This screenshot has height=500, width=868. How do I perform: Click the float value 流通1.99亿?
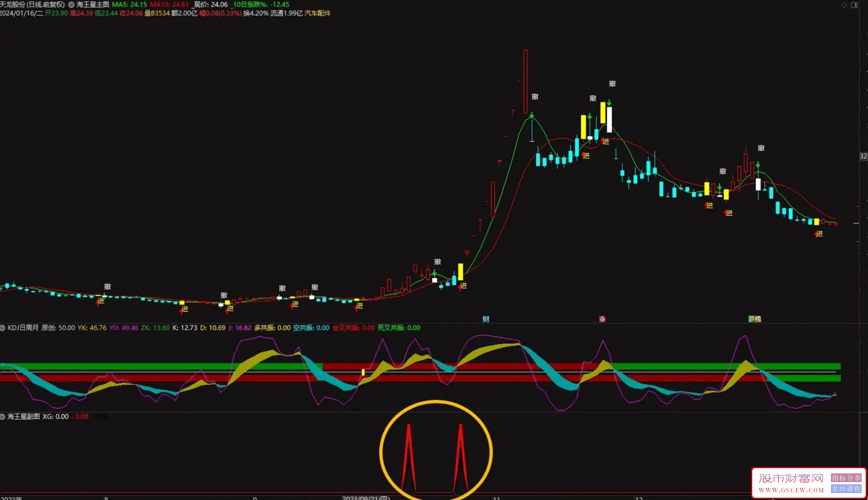tap(286, 13)
